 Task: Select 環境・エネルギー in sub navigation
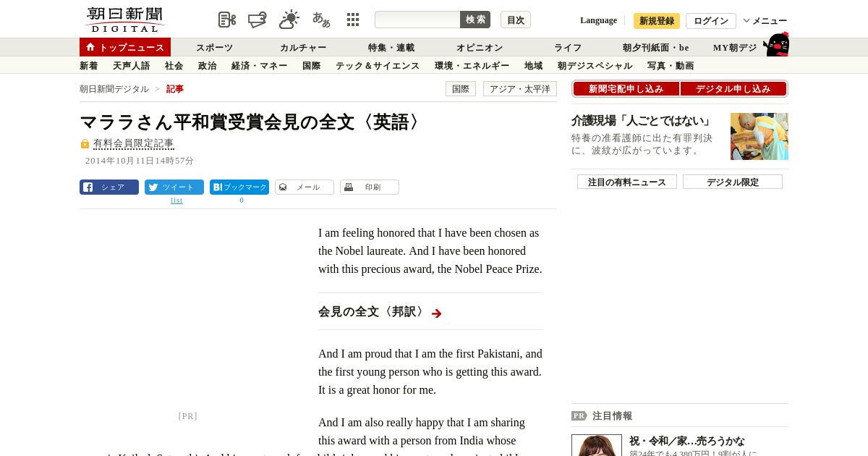(472, 66)
